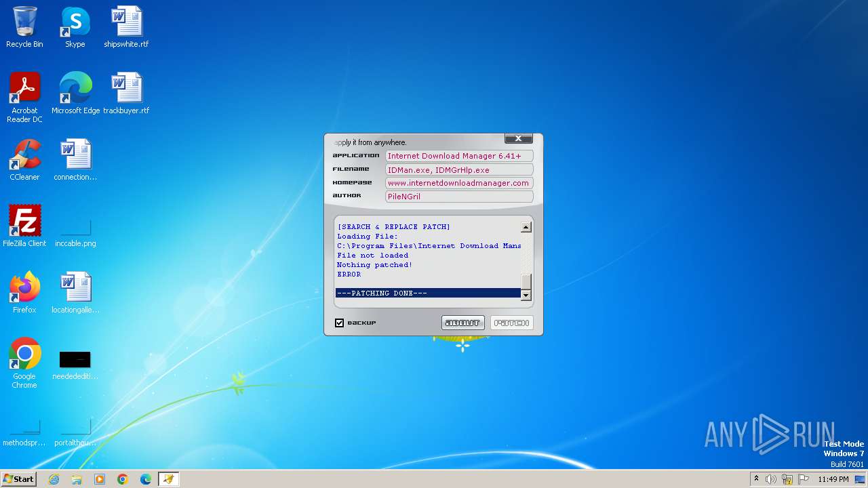This screenshot has width=868, height=488.
Task: Click the homepage www.internetdownloadmanager.com field
Action: pos(459,183)
